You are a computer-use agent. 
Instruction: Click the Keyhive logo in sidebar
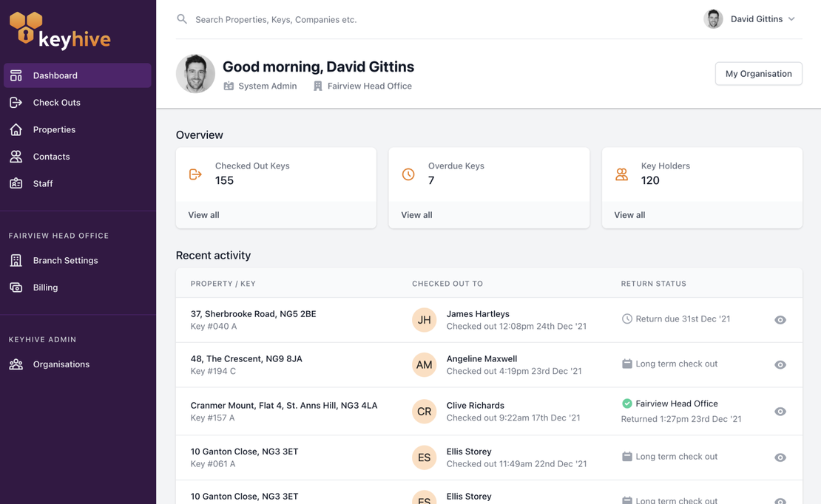[x=60, y=31]
